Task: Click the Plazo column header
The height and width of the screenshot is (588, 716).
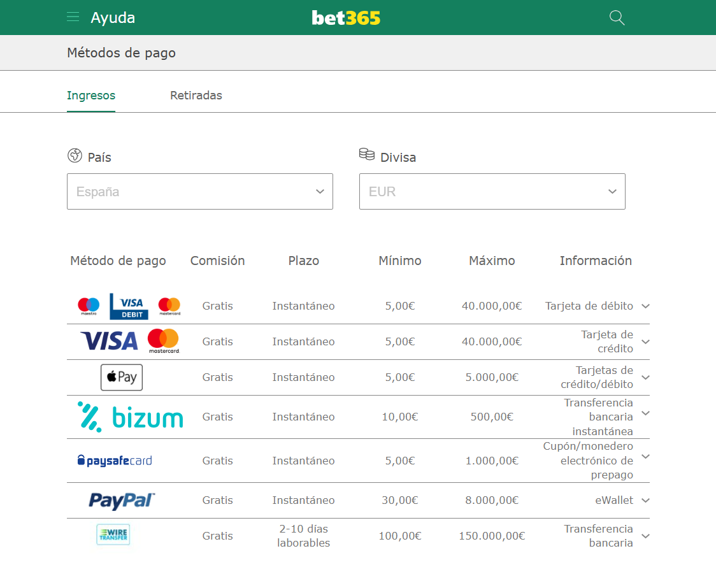Action: click(x=304, y=261)
